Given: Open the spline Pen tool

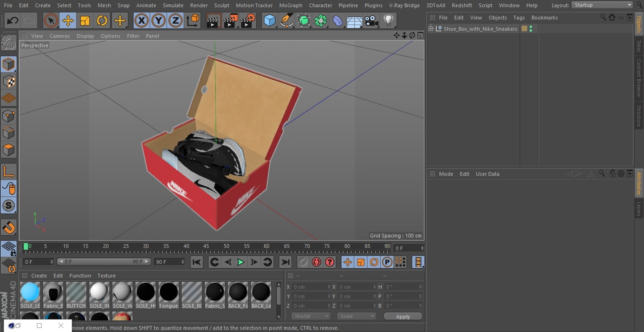Looking at the screenshot, I should point(287,21).
